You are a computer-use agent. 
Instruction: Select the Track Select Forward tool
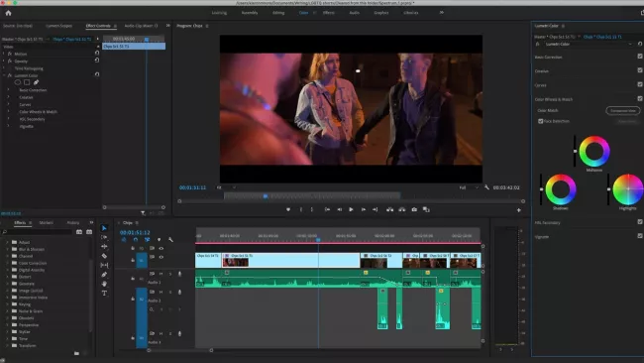tap(104, 238)
